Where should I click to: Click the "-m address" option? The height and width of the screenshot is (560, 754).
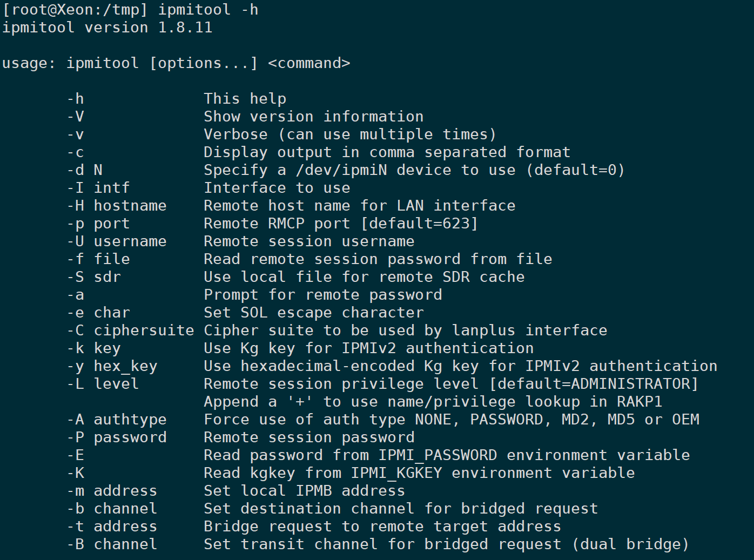pos(112,491)
